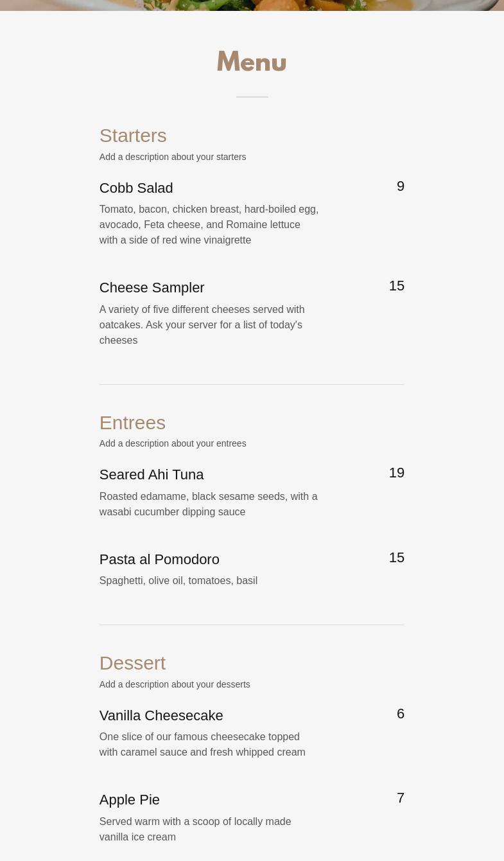Click the Apple Pie price 7
The width and height of the screenshot is (504, 861).
pyautogui.click(x=401, y=797)
